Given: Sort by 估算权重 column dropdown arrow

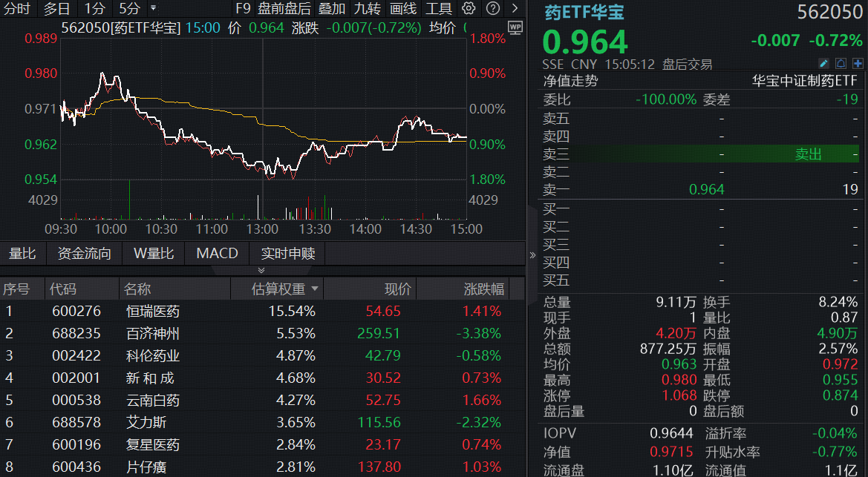Looking at the screenshot, I should tap(314, 289).
